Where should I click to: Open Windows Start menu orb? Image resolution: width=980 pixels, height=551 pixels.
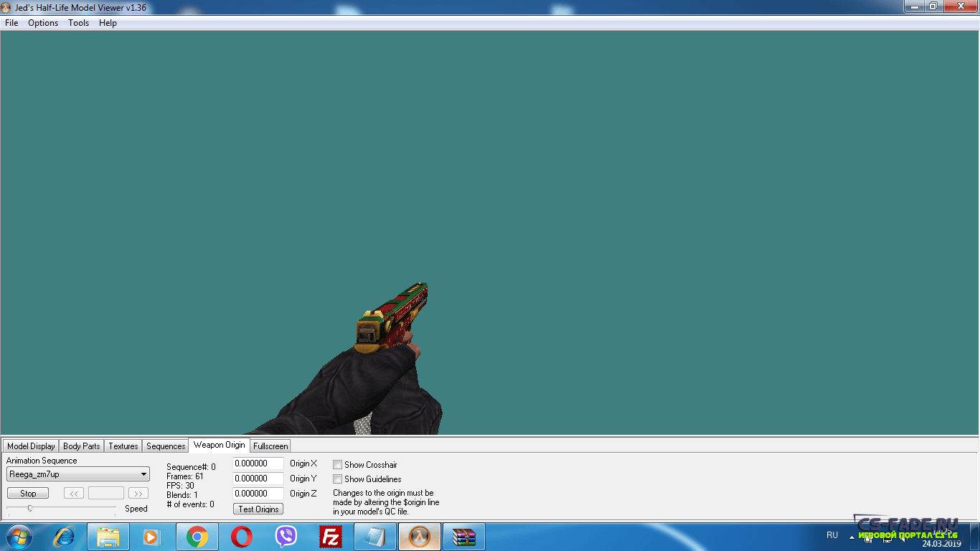pyautogui.click(x=19, y=537)
